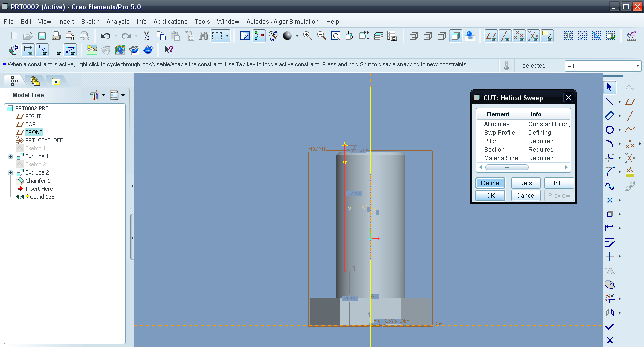This screenshot has width=644, height=347.
Task: Select the Rectangle sketch tool
Action: [x=609, y=116]
